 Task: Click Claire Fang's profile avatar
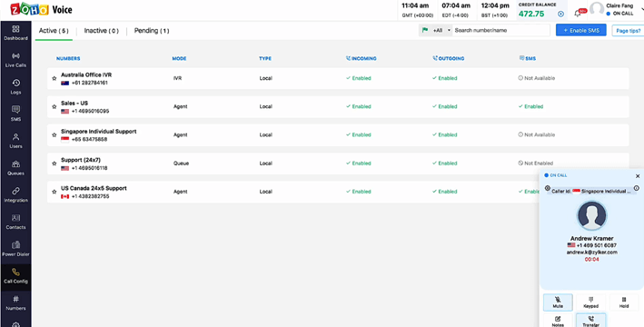point(597,9)
